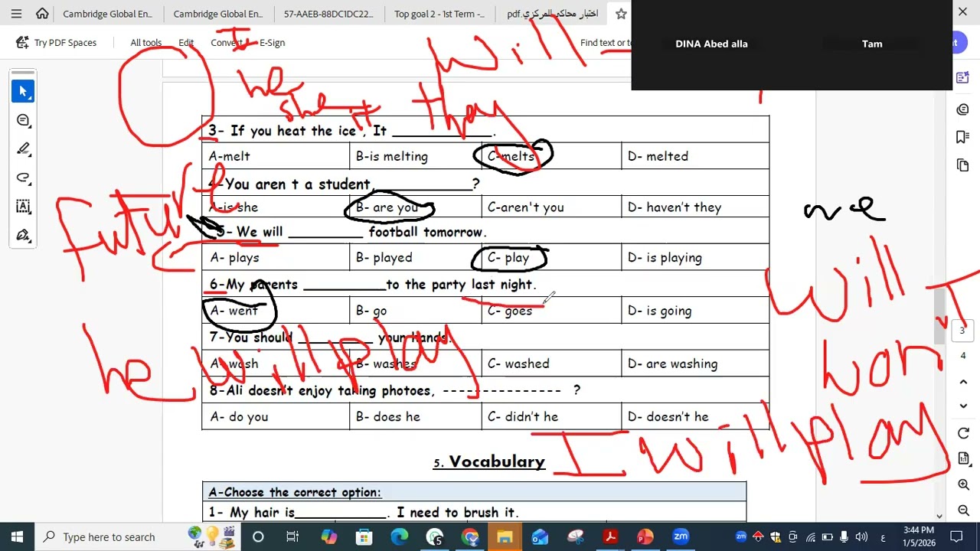Open the E-Sign menu
The width and height of the screenshot is (980, 551).
[x=272, y=43]
